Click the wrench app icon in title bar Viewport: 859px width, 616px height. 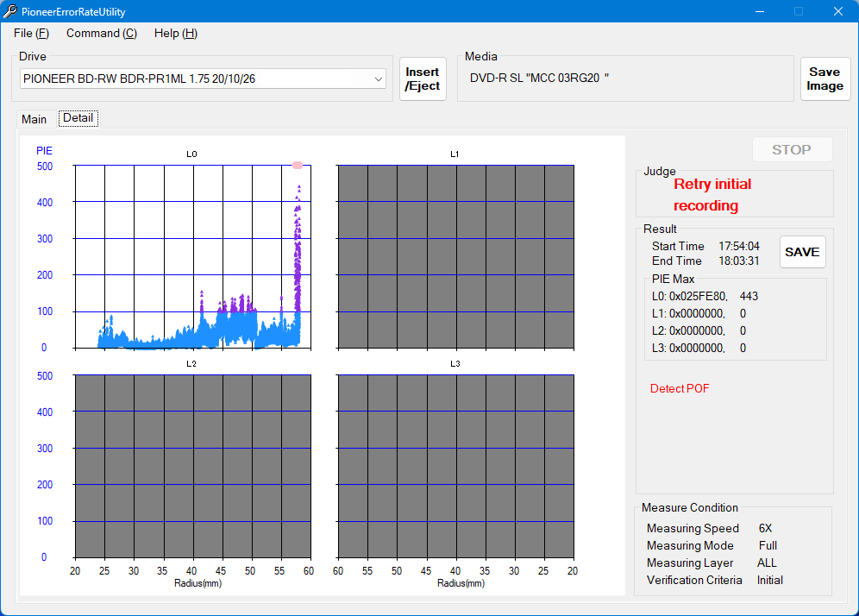(x=9, y=11)
